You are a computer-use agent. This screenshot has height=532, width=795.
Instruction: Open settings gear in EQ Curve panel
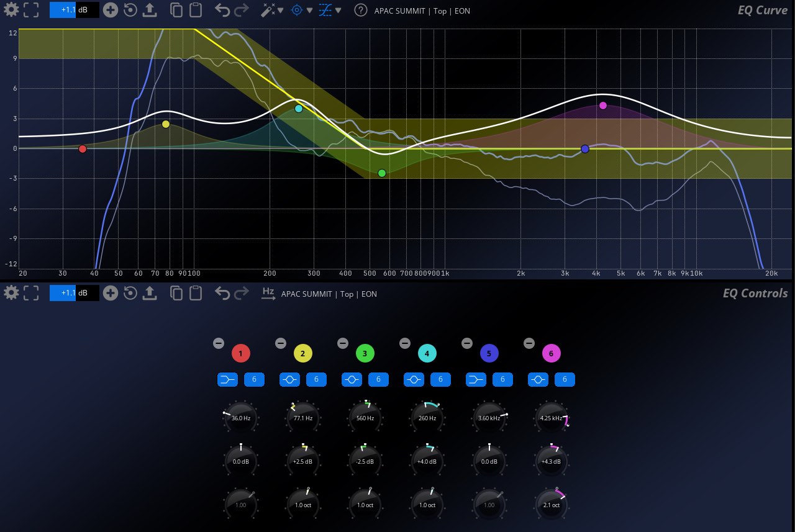(x=11, y=10)
